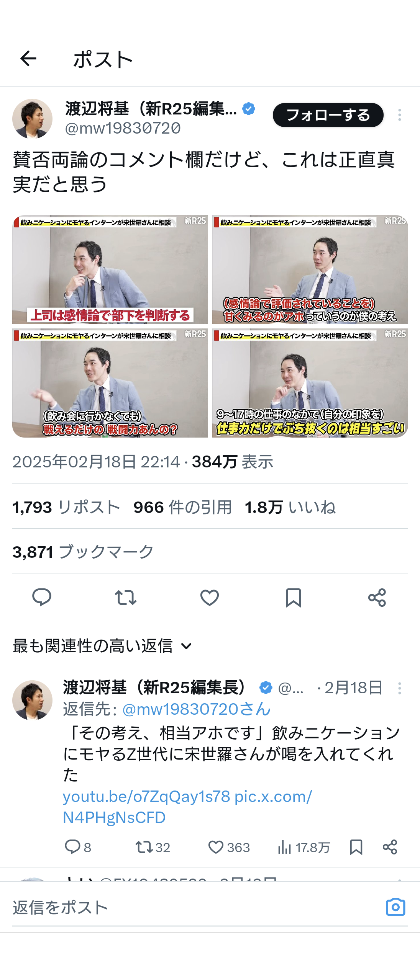View the 966 件の引用 list

[182, 507]
